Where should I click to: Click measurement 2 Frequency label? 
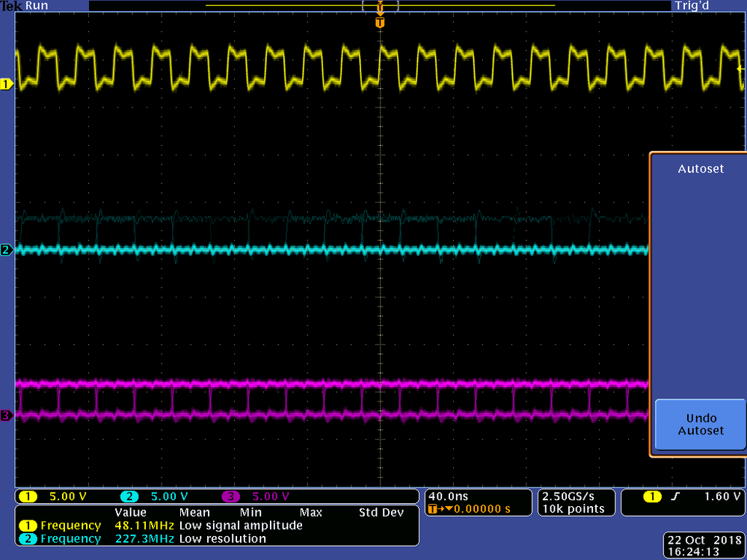[x=70, y=539]
